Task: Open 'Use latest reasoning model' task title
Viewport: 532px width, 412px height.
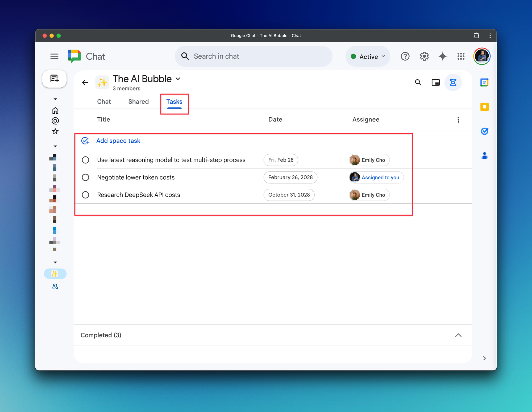Action: 171,160
